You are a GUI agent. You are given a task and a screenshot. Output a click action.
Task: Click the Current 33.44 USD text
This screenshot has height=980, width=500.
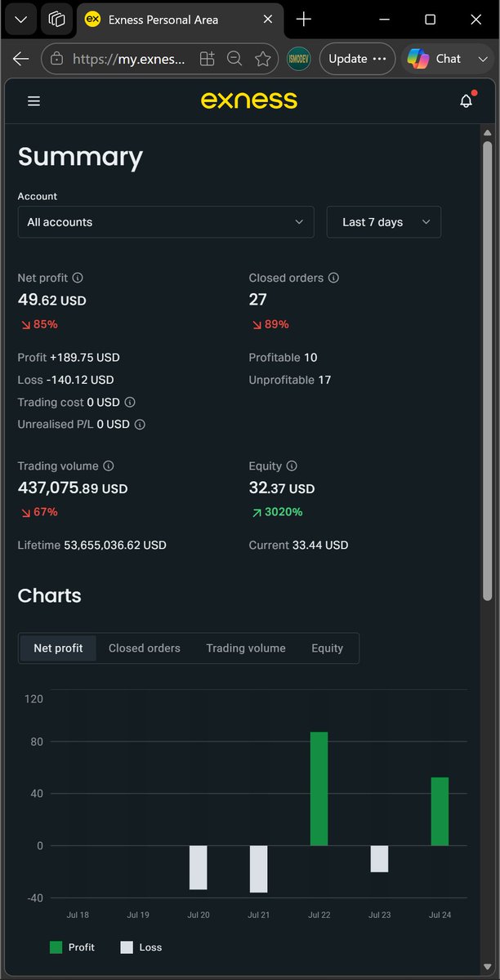coord(299,545)
